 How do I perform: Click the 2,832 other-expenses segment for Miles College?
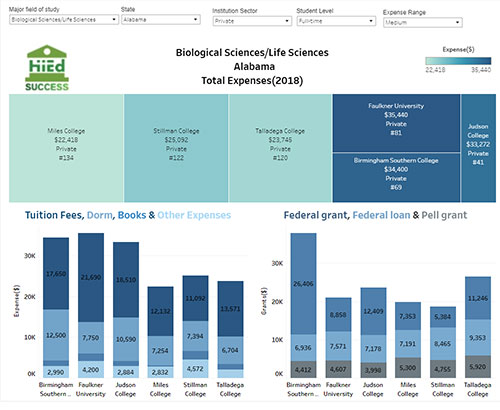click(160, 372)
